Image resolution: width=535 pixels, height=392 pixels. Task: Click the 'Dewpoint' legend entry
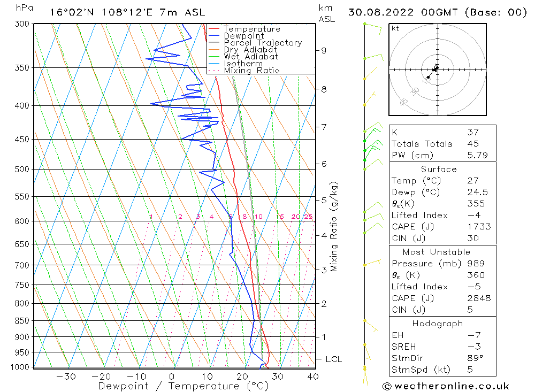(244, 36)
